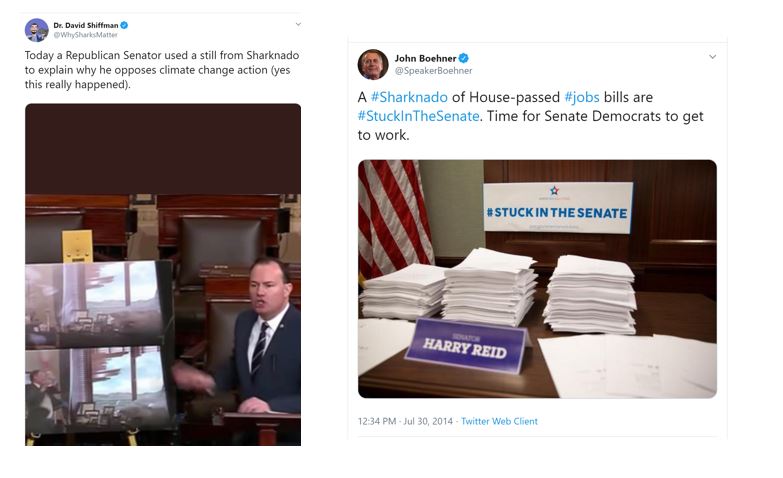783x478 pixels.
Task: Open the dropdown arrow on Boehner's tweet
Action: pos(713,56)
